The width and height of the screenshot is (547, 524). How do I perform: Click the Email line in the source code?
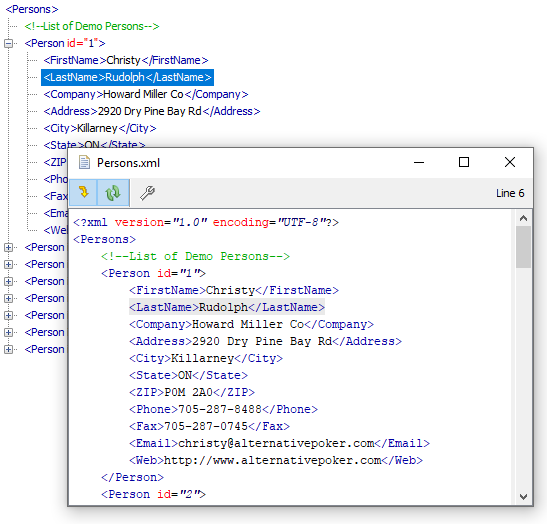(x=279, y=443)
